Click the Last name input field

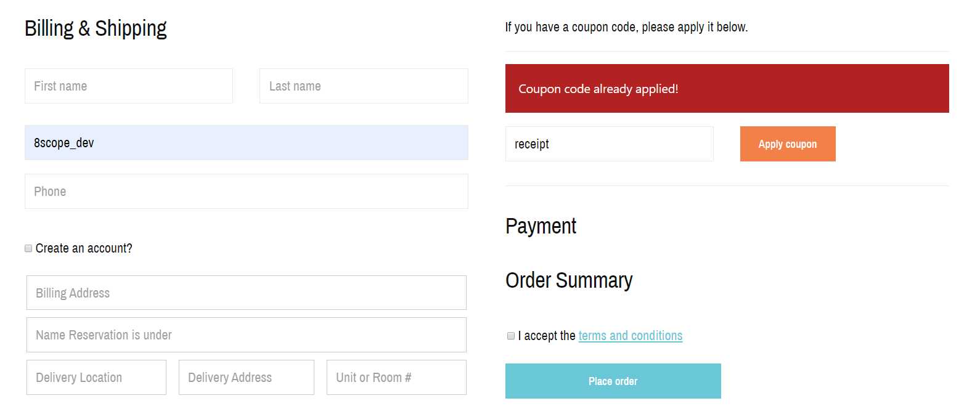(x=363, y=86)
